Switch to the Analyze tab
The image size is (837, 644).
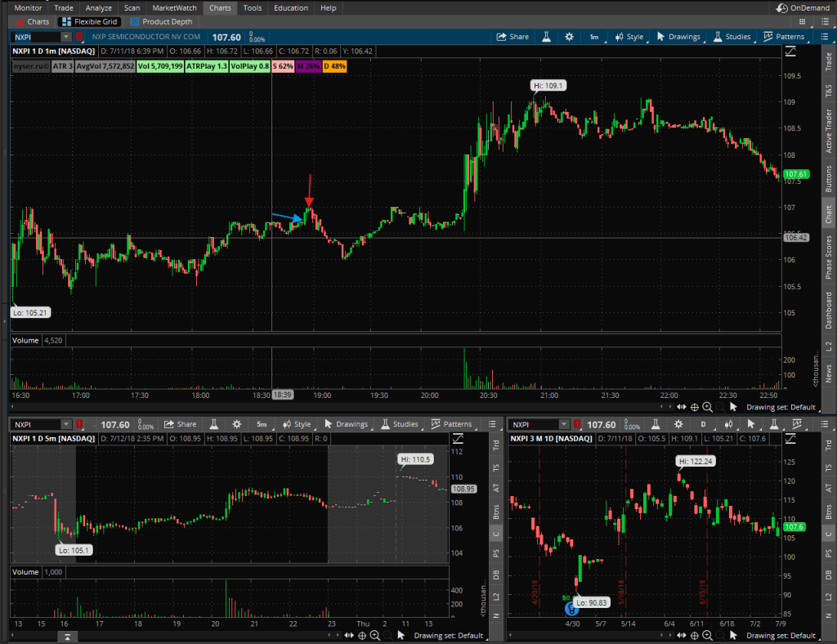(99, 7)
